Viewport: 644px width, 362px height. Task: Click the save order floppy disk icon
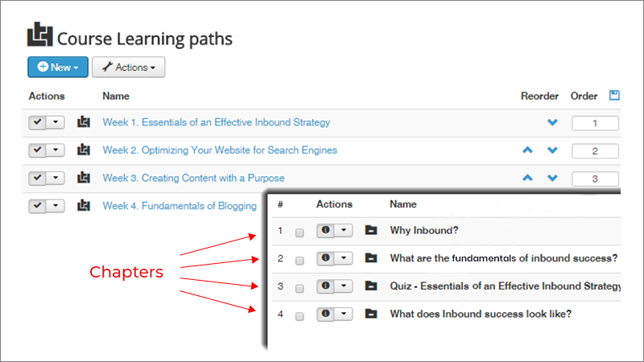(614, 95)
